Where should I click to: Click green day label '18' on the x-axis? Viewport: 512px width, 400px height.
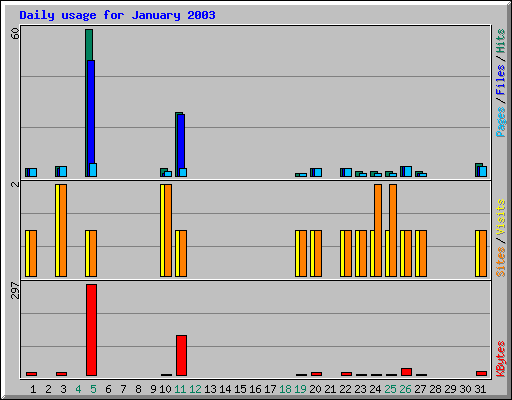pos(285,389)
